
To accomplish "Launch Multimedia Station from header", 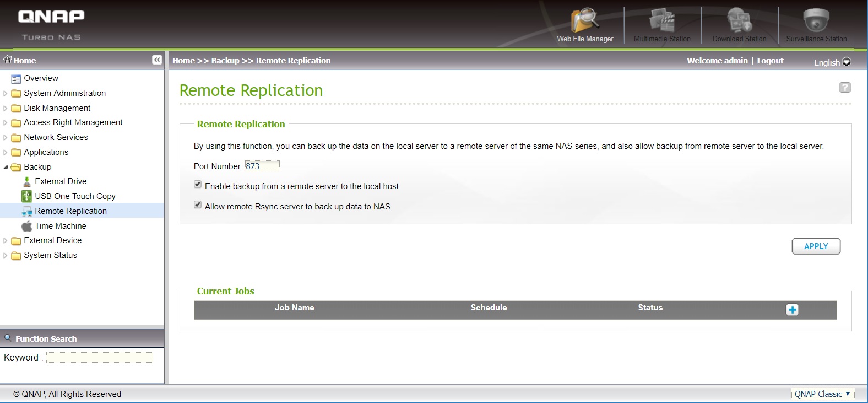I will click(661, 22).
